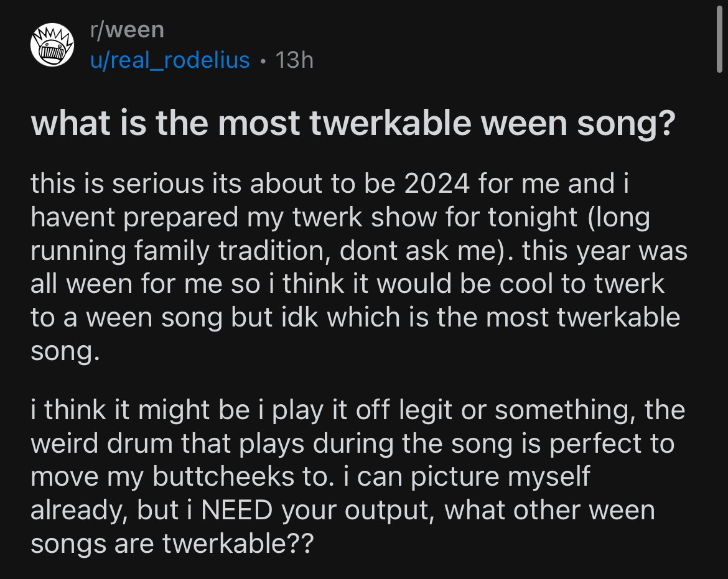This screenshot has height=579, width=728.
Task: Click the word drum in the post body
Action: (x=140, y=443)
